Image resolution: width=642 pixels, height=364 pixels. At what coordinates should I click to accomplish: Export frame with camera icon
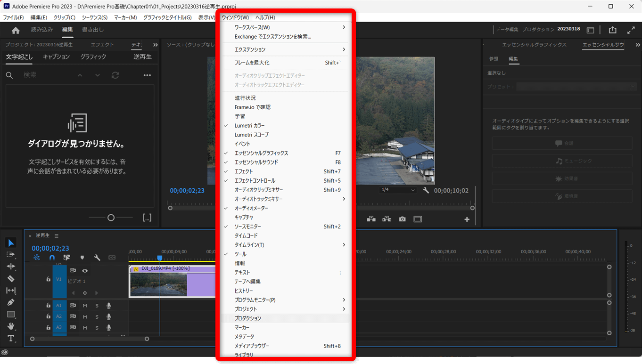402,219
